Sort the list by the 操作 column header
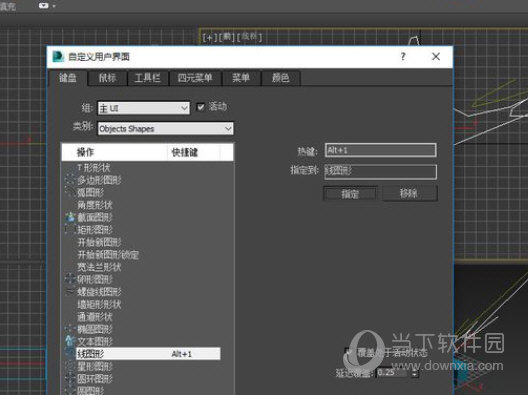528x395 pixels. point(114,152)
